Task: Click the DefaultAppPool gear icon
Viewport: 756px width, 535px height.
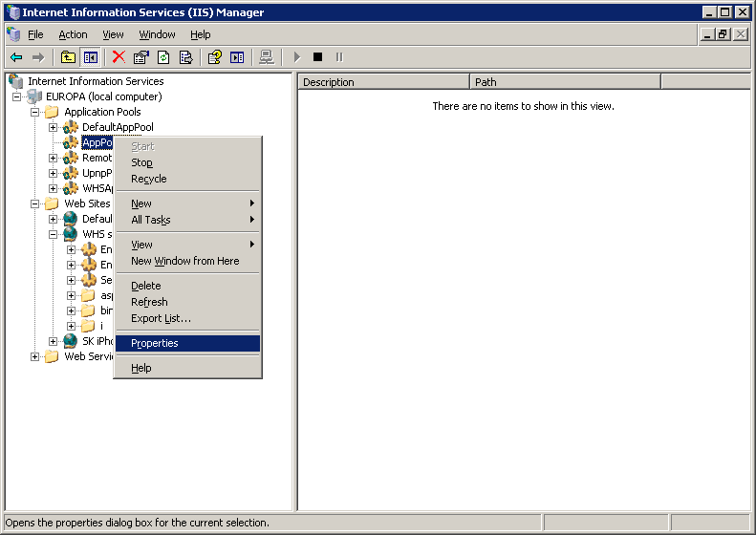Action: [71, 127]
